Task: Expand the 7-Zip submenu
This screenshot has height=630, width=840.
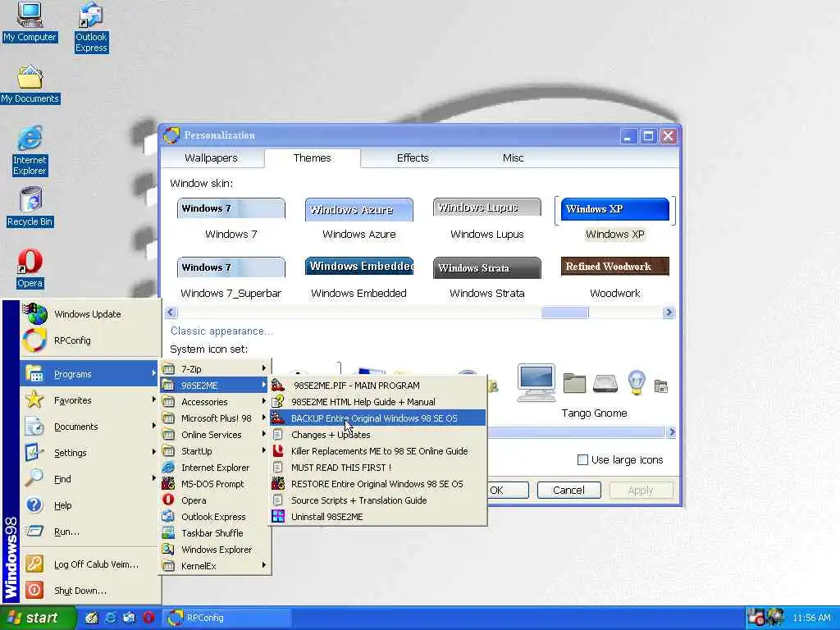Action: (215, 369)
